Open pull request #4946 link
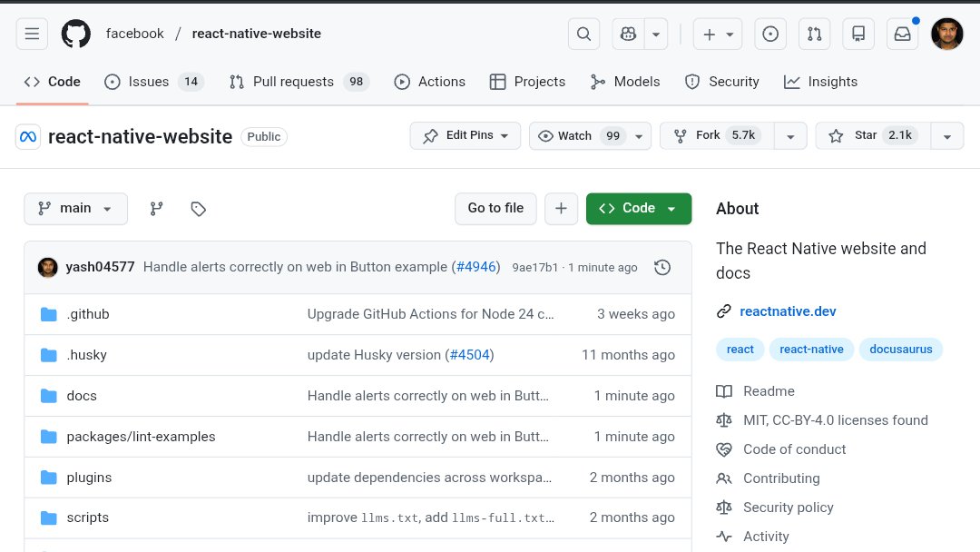This screenshot has width=980, height=552. click(x=476, y=267)
